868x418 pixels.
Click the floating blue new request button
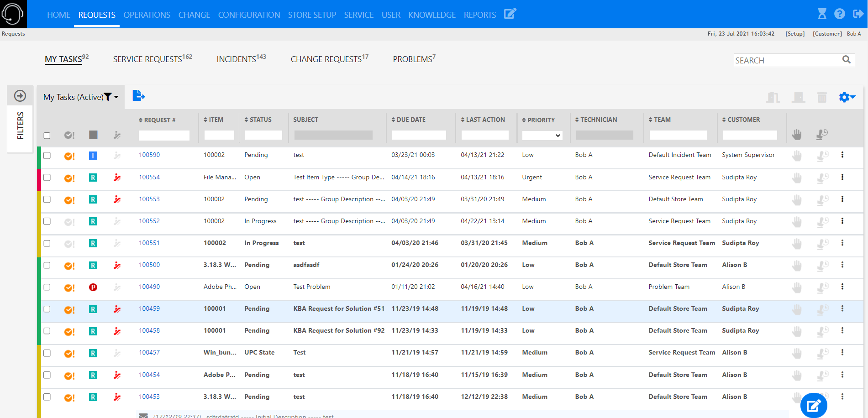pos(813,405)
